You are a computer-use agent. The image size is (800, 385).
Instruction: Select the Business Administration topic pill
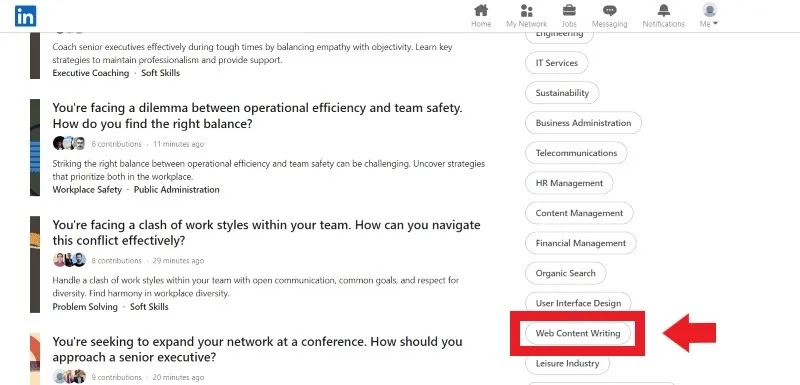583,123
